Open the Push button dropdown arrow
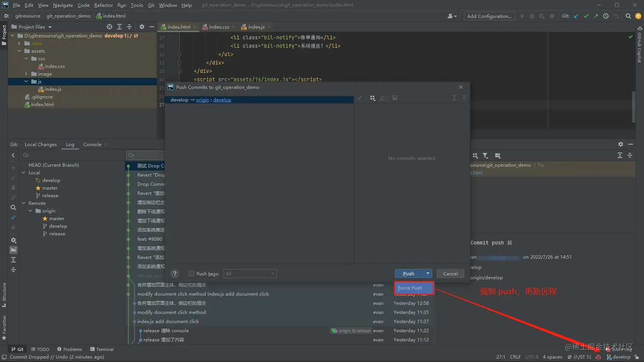This screenshot has height=362, width=644. click(428, 273)
